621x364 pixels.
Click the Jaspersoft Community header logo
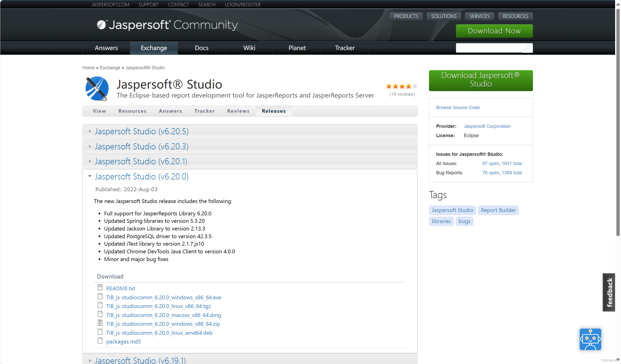pos(167,25)
